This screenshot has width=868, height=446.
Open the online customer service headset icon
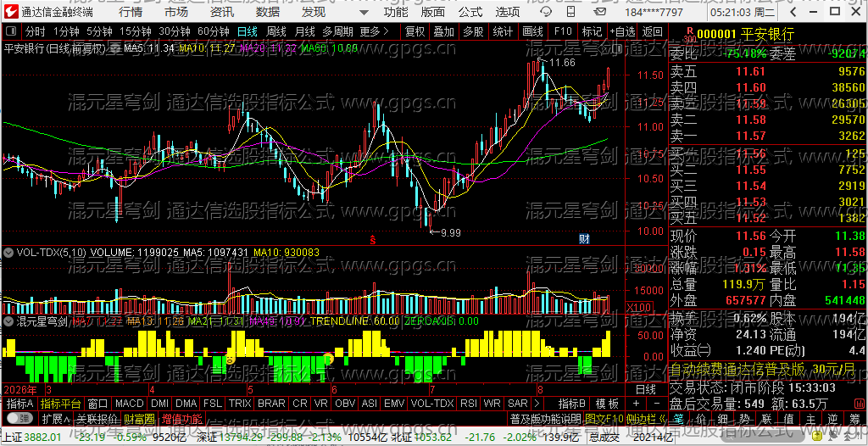point(545,12)
